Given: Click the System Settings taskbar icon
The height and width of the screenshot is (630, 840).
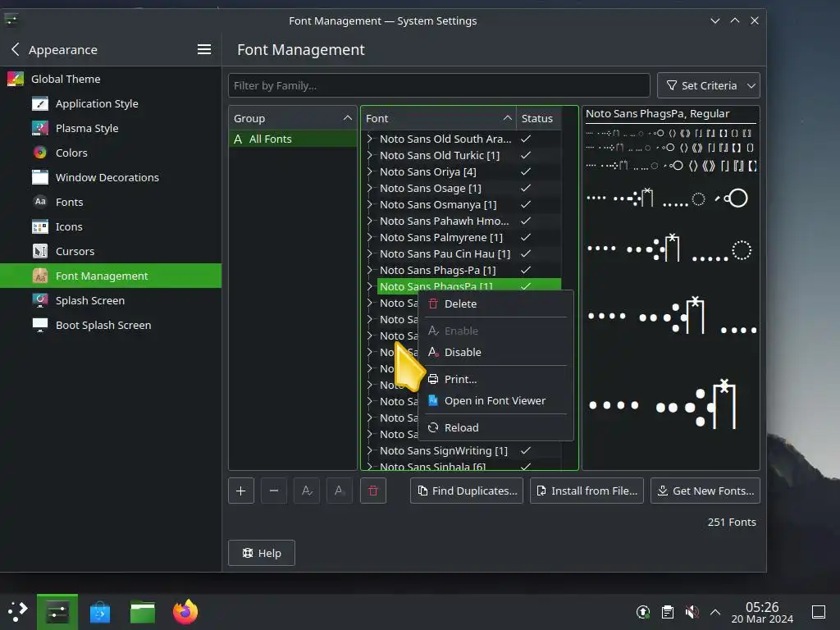Looking at the screenshot, I should click(x=57, y=612).
